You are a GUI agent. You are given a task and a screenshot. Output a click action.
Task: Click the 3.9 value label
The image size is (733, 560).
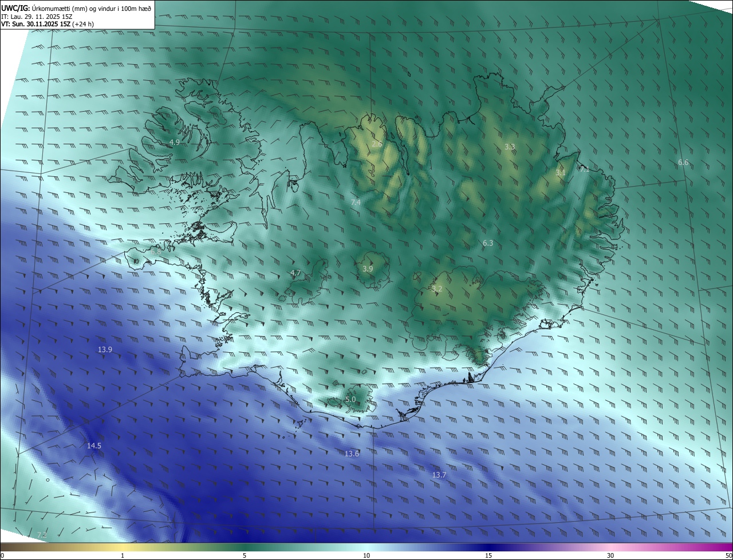tap(368, 269)
